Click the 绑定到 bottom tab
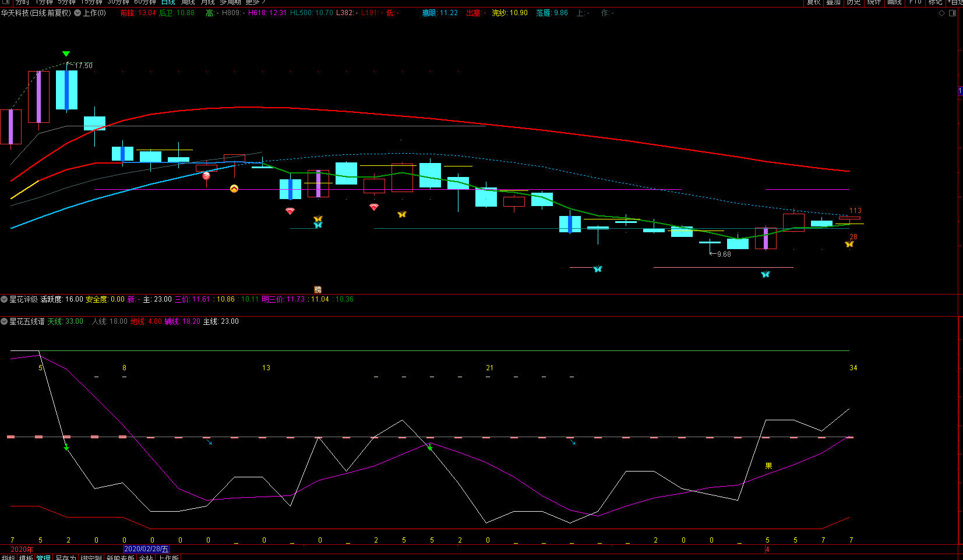 point(91,557)
